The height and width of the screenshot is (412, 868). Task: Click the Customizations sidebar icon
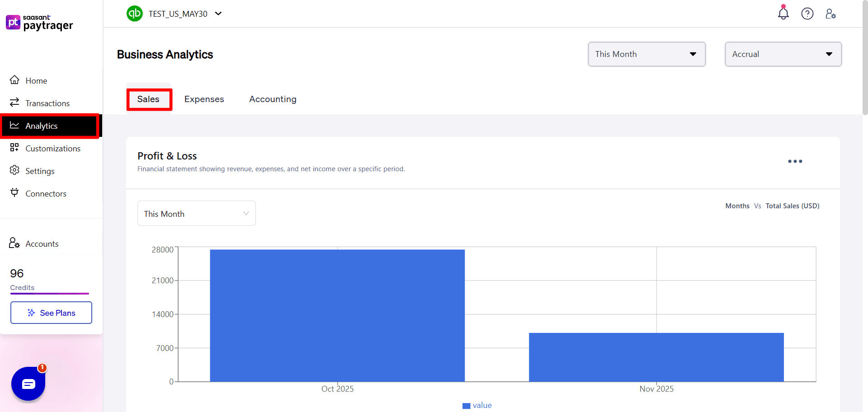52,148
